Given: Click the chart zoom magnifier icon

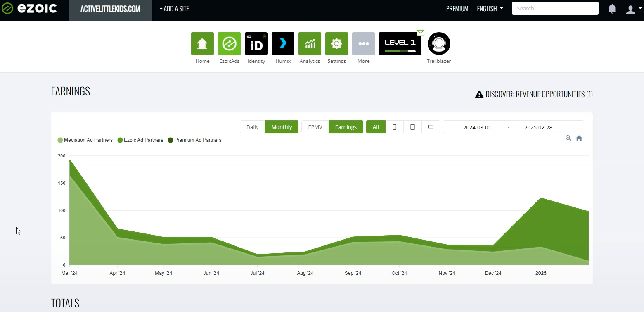Looking at the screenshot, I should 568,138.
